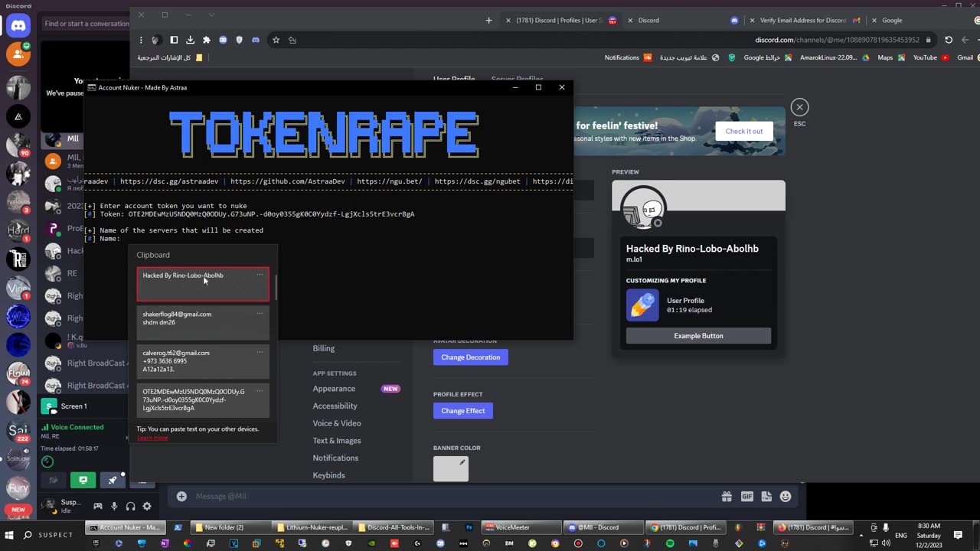Open the Spotify icon in taskbar
Image resolution: width=980 pixels, height=551 pixels.
tap(670, 543)
